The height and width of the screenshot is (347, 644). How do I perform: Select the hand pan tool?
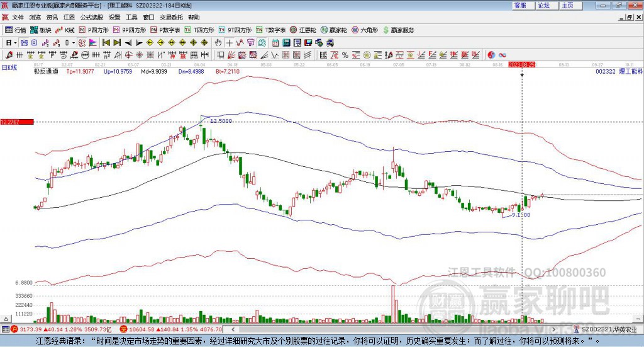(x=218, y=43)
